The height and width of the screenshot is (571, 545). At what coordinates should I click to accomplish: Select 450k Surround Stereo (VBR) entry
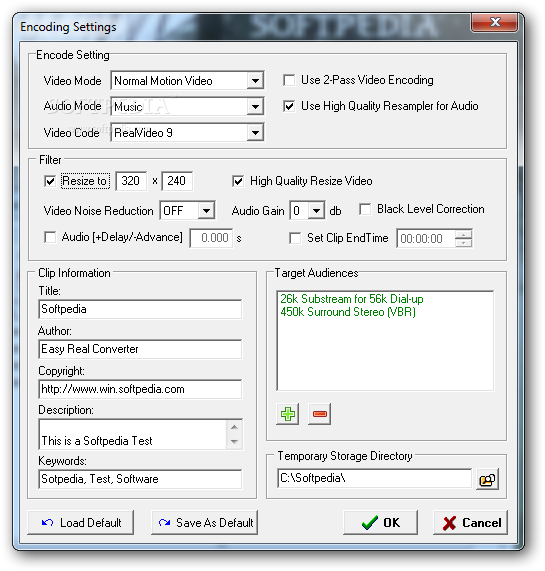pyautogui.click(x=348, y=312)
